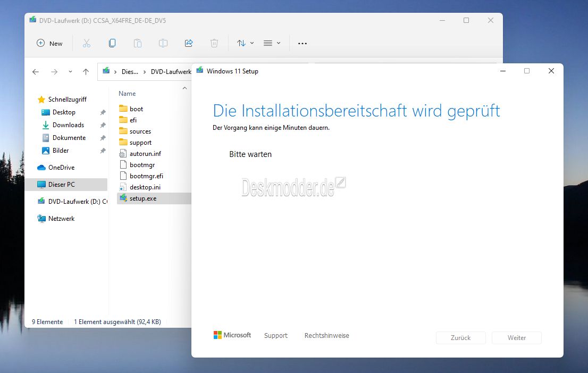Select the setup.exe file
The height and width of the screenshot is (373, 588).
[154, 198]
